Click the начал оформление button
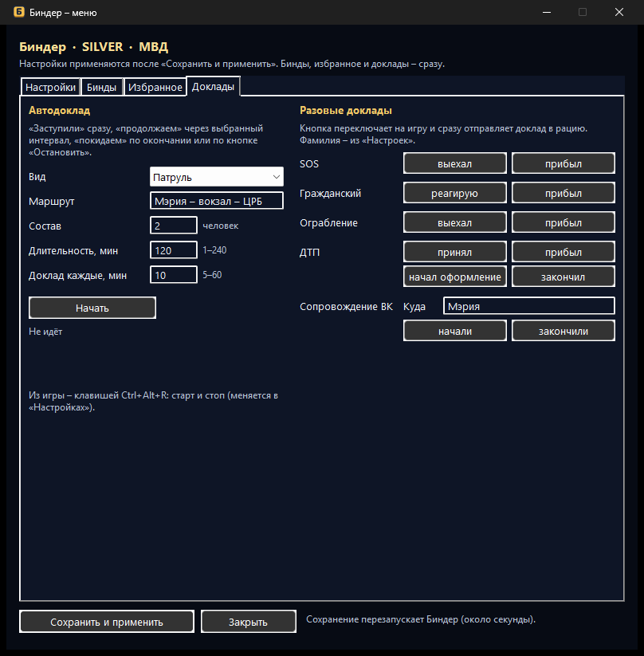644x656 pixels. coord(455,277)
